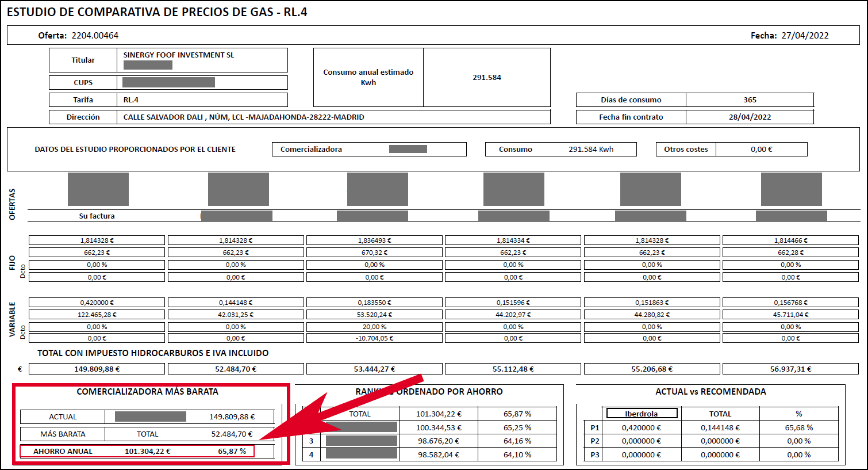Image resolution: width=868 pixels, height=470 pixels.
Task: Select the holder name 'SINERGY FOOF INVESTMENT SL'
Action: 179,55
